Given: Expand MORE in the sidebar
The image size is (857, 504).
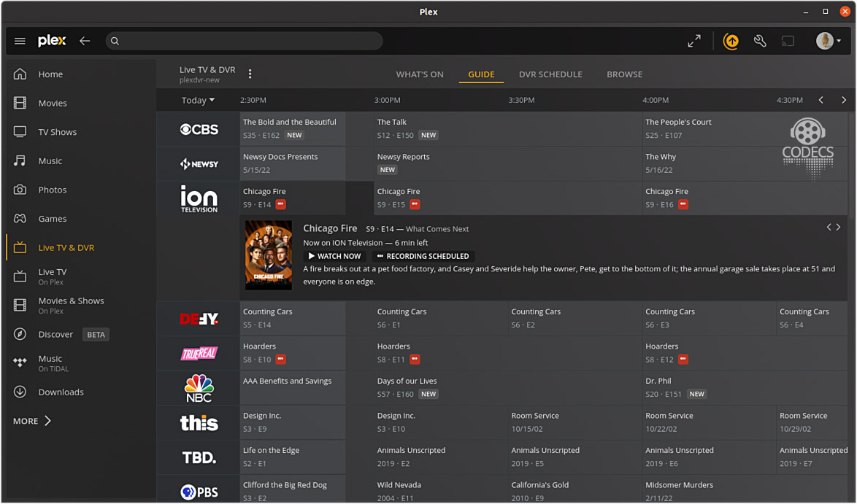Looking at the screenshot, I should 32,421.
